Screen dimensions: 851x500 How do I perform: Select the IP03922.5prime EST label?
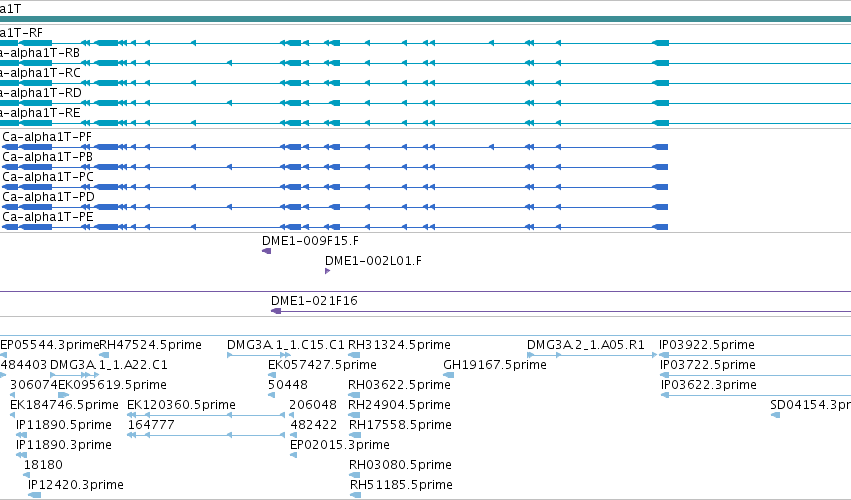(707, 345)
